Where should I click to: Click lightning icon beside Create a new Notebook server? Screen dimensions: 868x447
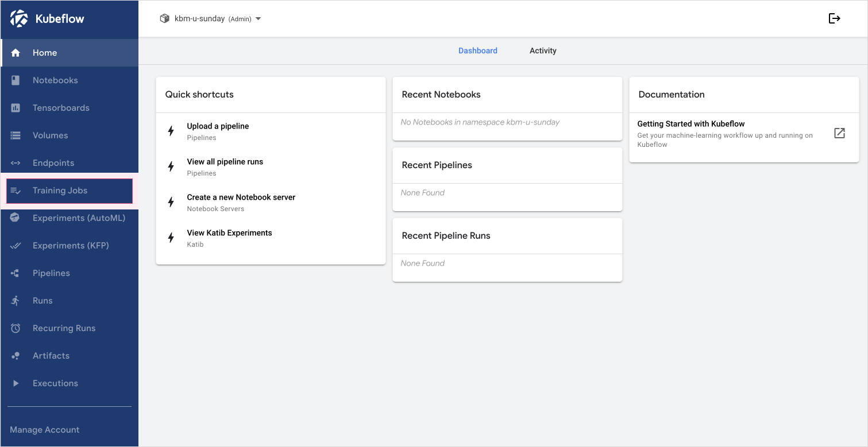(171, 202)
